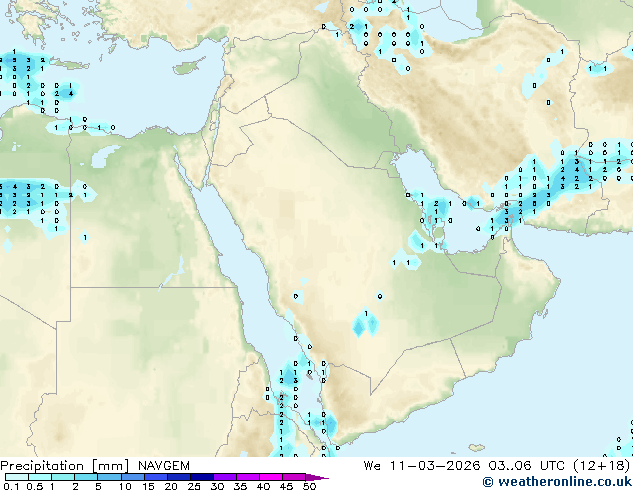Pick the 5–10 mm legend swatch
The width and height of the screenshot is (634, 490).
click(109, 477)
